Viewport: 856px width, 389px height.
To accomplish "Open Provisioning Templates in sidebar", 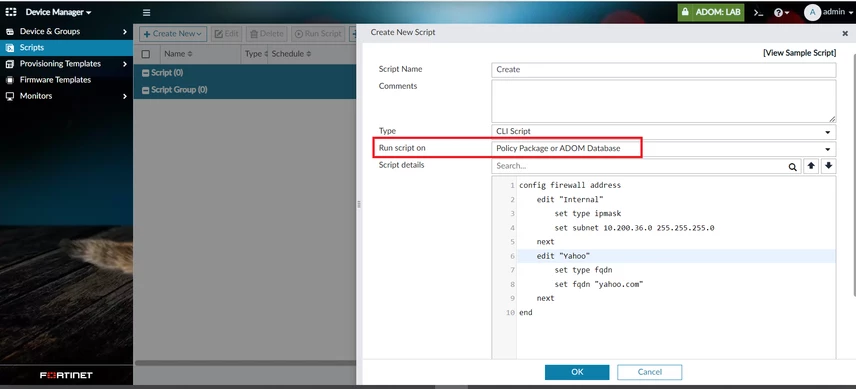I will [x=60, y=64].
